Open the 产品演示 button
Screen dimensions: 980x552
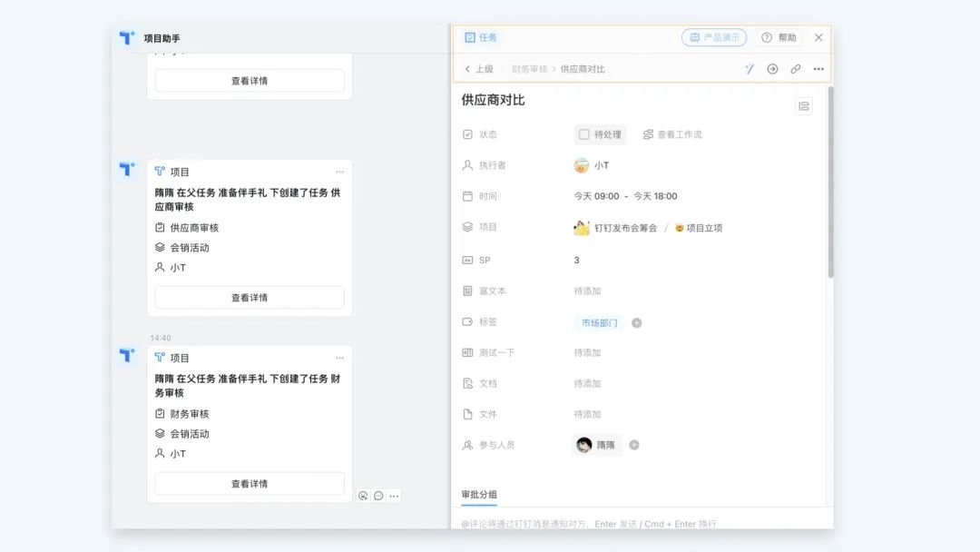point(714,38)
